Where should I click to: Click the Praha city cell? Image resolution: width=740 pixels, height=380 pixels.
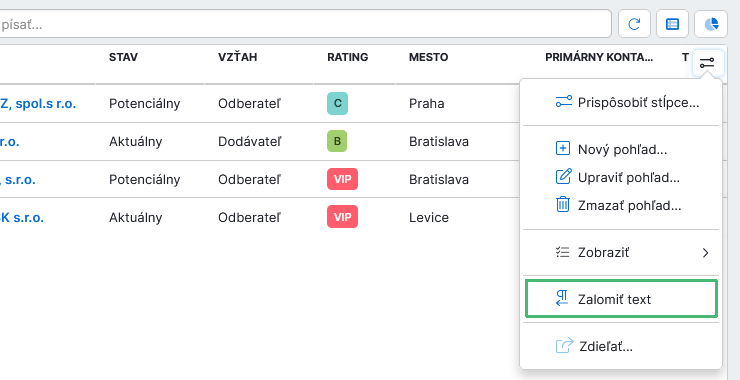[427, 103]
